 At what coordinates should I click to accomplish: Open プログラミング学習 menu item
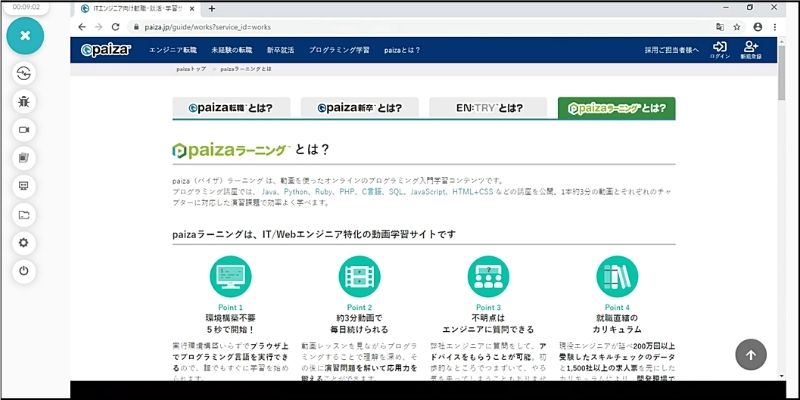pyautogui.click(x=339, y=50)
